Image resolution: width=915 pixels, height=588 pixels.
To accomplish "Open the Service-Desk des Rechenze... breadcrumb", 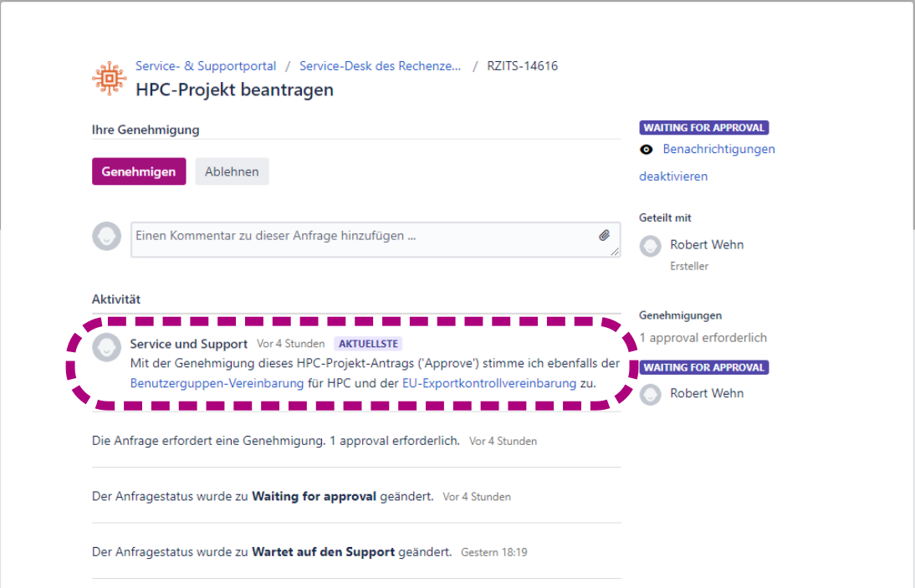I will click(380, 66).
